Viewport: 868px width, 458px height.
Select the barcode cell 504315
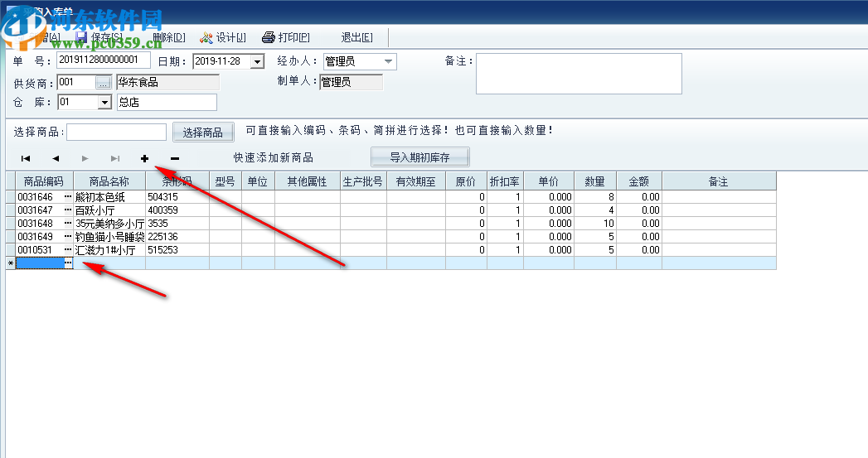pos(177,197)
